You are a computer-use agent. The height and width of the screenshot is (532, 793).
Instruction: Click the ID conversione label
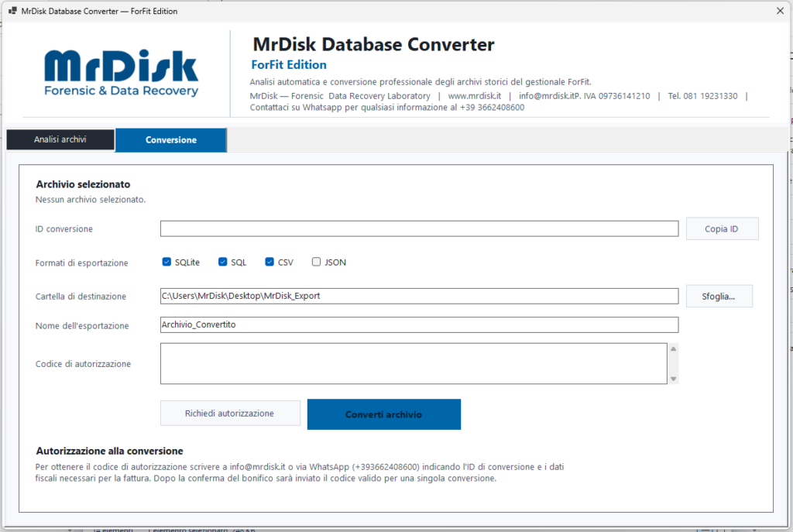pyautogui.click(x=64, y=229)
